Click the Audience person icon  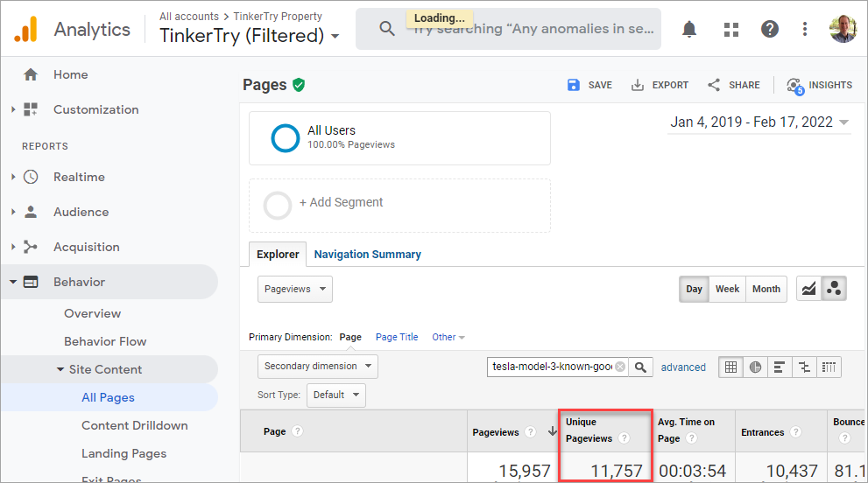pos(31,212)
